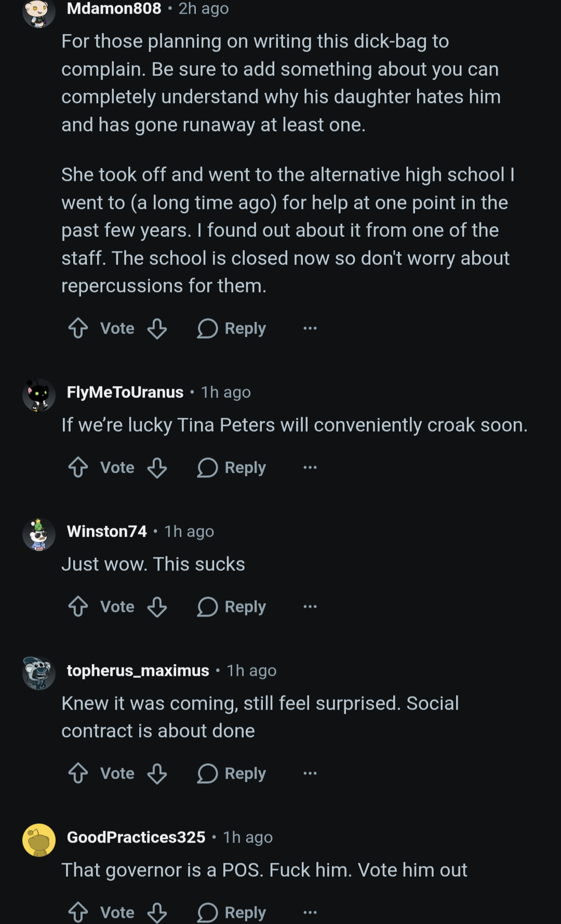Downvote topherus_maximus's comment
Viewport: 561px width, 924px height.
tap(157, 773)
